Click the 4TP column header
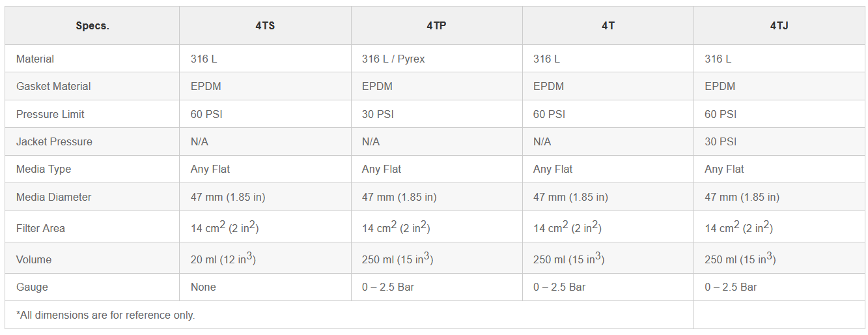This screenshot has height=335, width=868. [436, 26]
